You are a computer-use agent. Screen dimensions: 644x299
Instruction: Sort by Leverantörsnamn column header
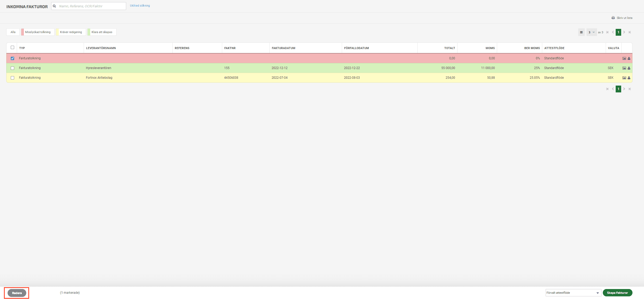pos(101,48)
